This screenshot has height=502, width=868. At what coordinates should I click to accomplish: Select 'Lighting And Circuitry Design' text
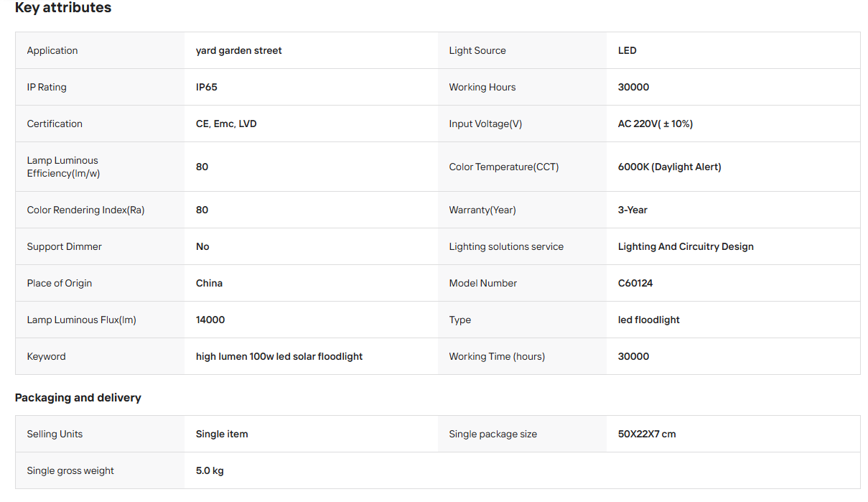pos(686,246)
